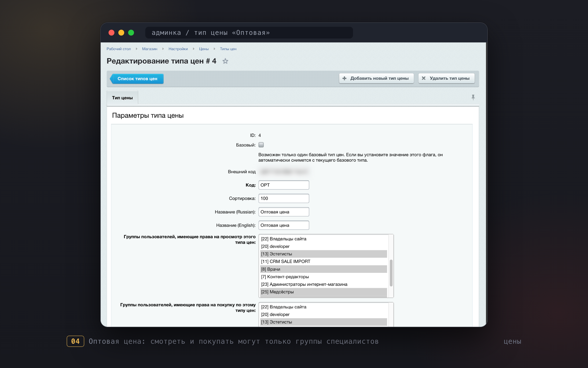Add page to favorites with star icon
Screen dimensions: 588x368
point(225,61)
